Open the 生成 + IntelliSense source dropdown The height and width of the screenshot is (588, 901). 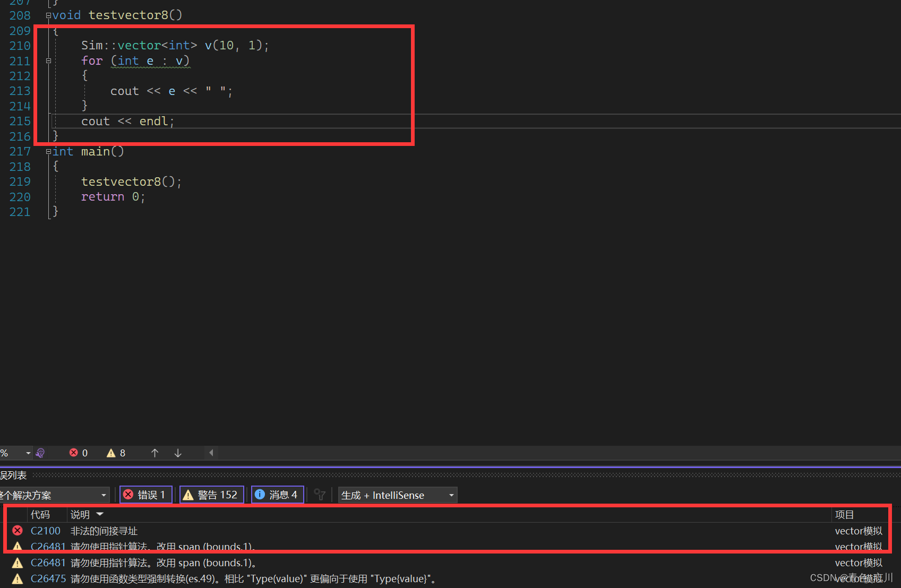(398, 495)
